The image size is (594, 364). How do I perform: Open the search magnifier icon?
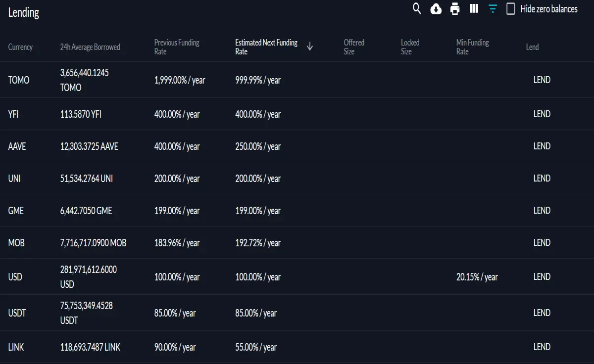[x=417, y=9]
